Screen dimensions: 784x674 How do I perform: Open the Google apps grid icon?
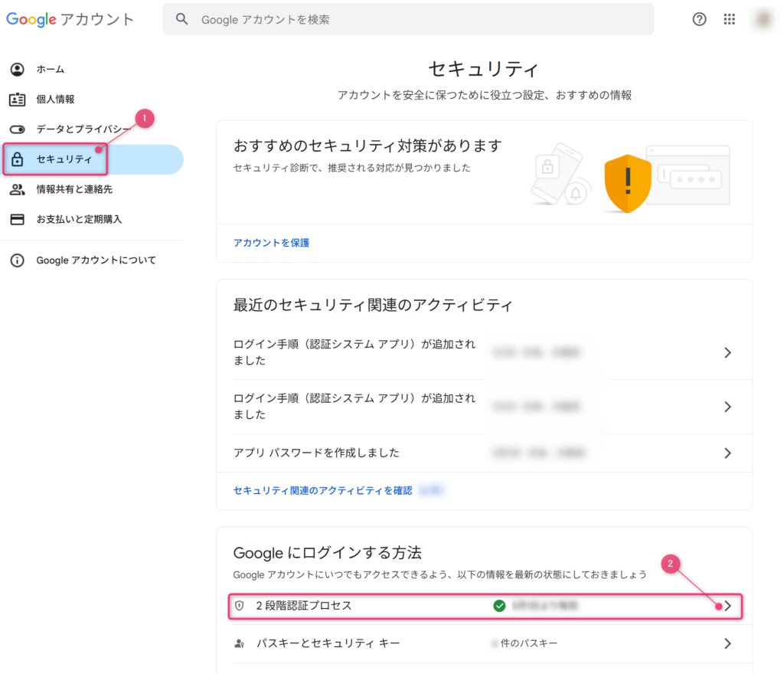(730, 19)
